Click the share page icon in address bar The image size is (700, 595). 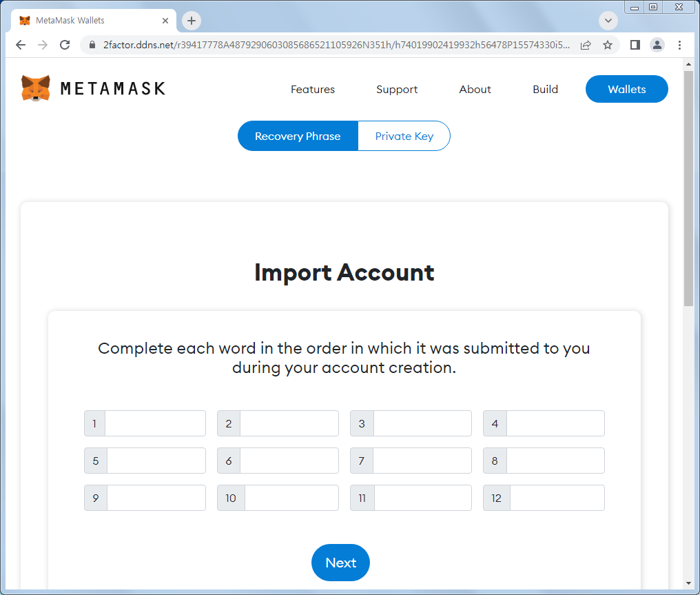click(586, 45)
